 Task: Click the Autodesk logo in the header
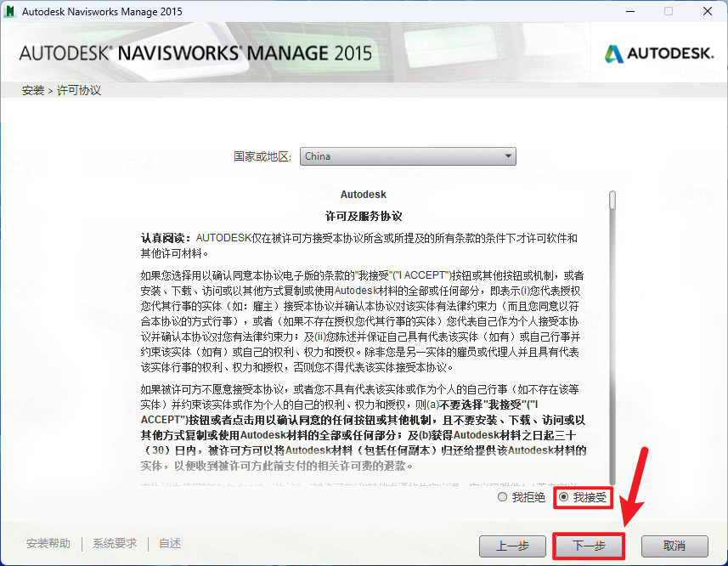(659, 54)
